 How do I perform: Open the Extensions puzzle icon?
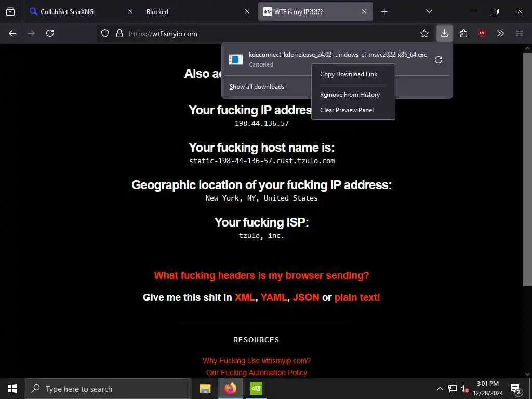[464, 33]
